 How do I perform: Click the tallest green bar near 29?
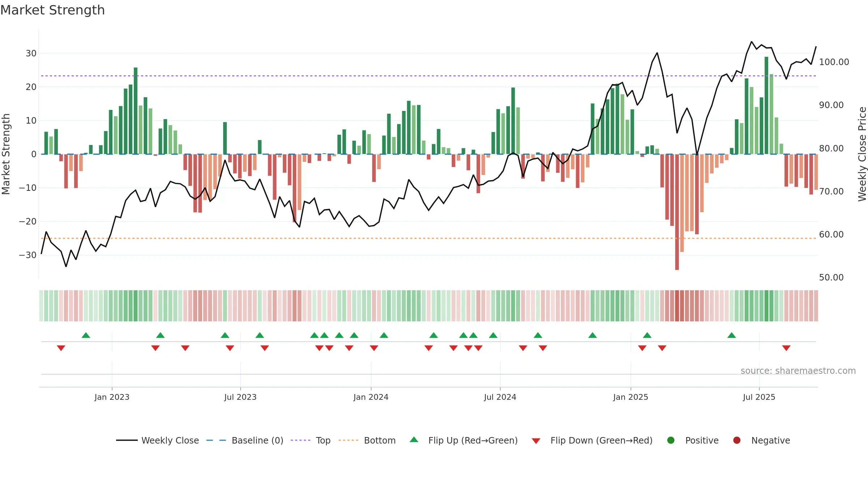(766, 105)
